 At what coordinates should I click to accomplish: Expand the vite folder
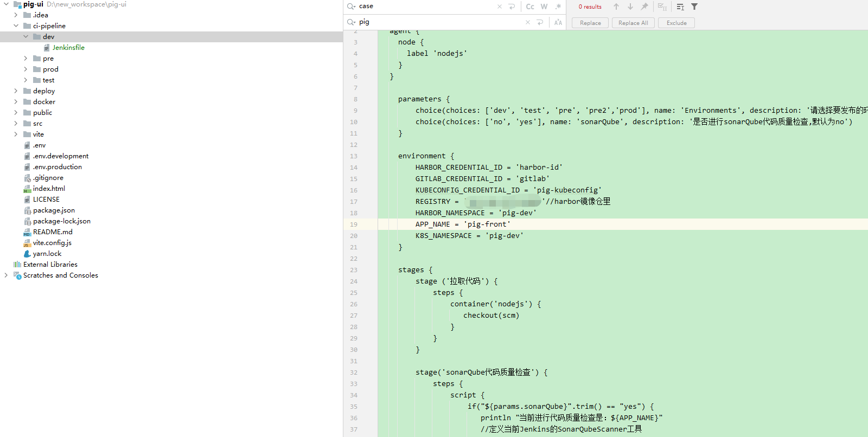(x=16, y=134)
